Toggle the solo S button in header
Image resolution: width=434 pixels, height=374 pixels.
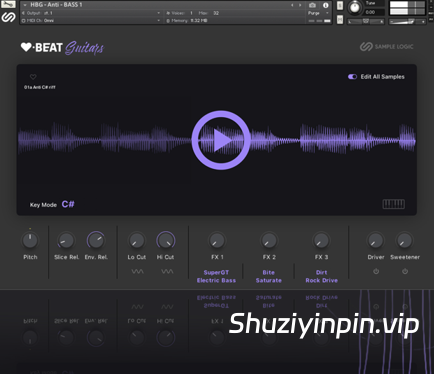click(x=340, y=6)
